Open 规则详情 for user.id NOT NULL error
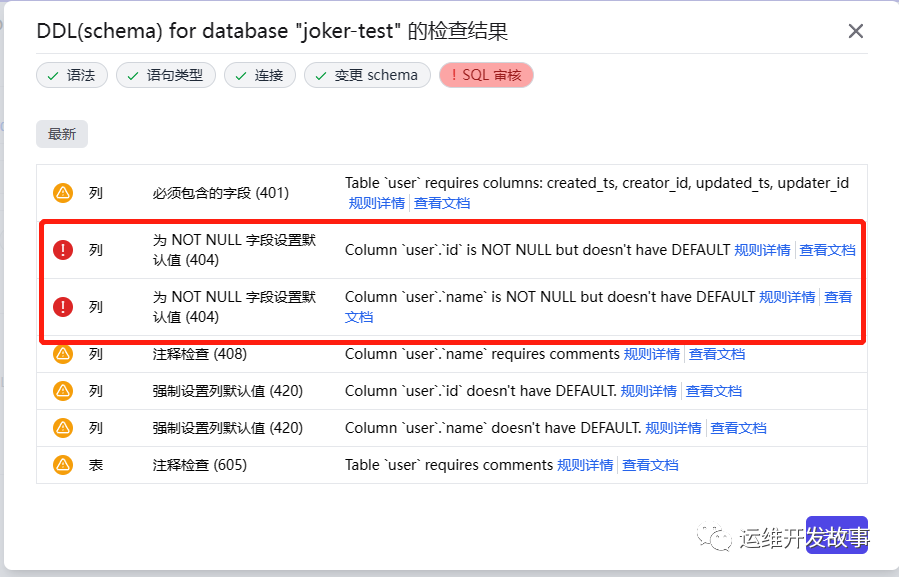Image resolution: width=899 pixels, height=577 pixels. (763, 250)
